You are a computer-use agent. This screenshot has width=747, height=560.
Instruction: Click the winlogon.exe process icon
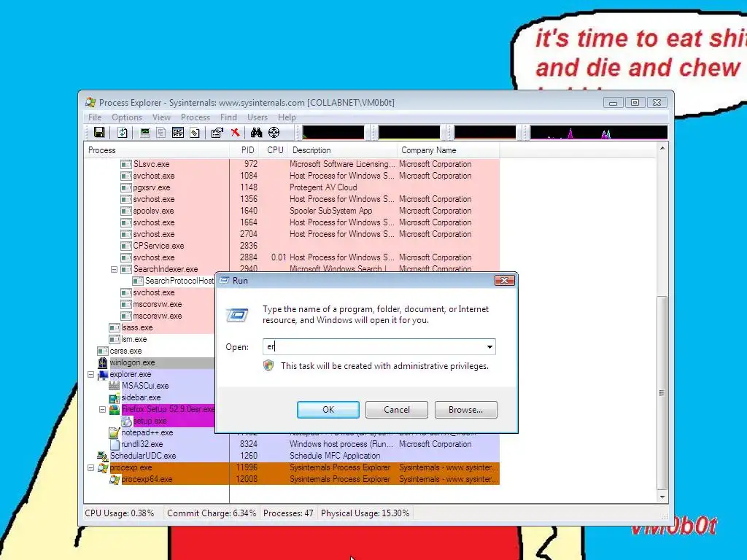[x=102, y=363]
